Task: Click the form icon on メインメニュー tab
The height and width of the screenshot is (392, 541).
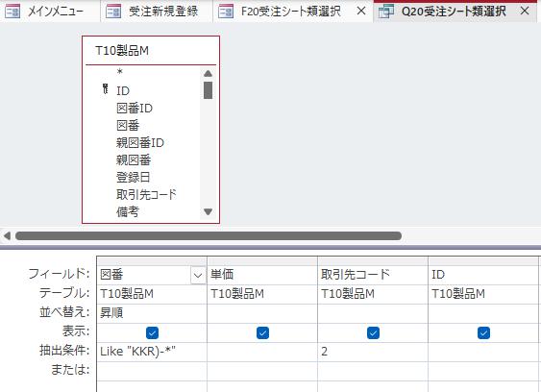Action: coord(12,12)
